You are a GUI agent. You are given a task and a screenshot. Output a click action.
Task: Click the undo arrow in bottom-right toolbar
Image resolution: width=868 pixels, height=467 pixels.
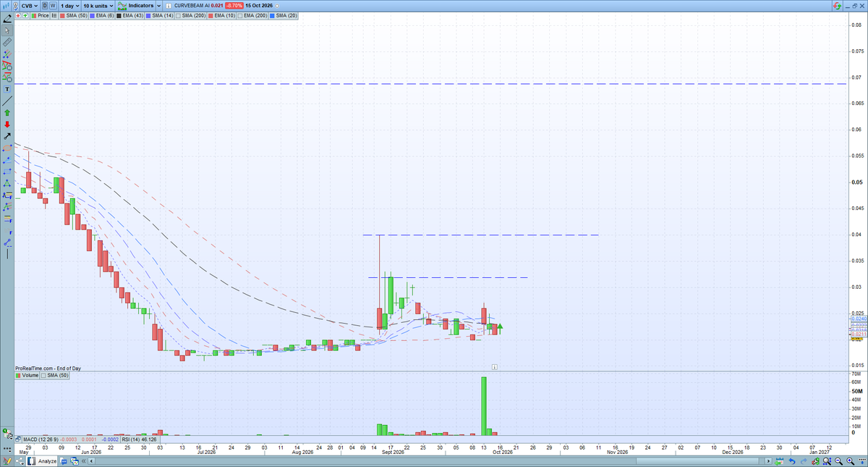coord(792,461)
